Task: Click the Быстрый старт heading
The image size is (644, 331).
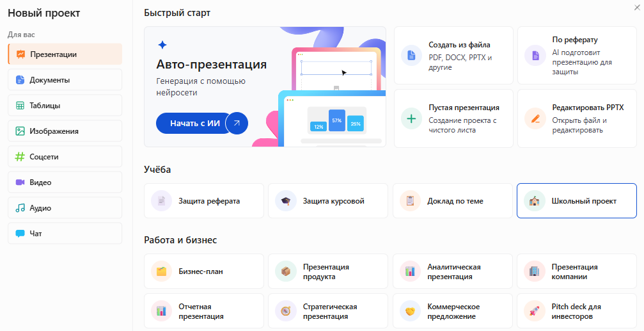Action: click(x=177, y=13)
